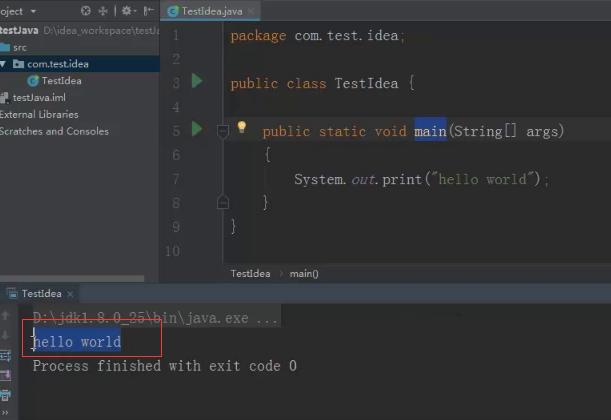This screenshot has height=420, width=611.
Task: Click the highlighted main method name
Action: point(430,131)
